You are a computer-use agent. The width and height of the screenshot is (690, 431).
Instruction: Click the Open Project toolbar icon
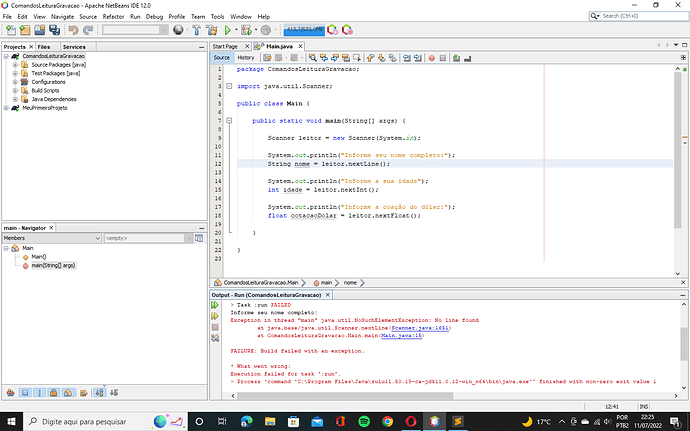click(x=40, y=30)
